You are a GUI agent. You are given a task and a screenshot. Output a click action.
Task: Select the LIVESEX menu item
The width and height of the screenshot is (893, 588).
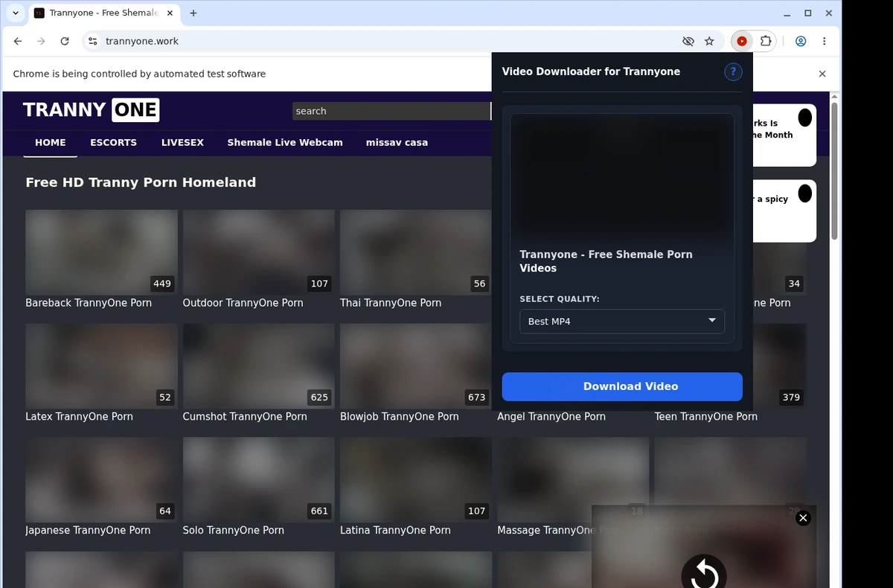pyautogui.click(x=182, y=142)
